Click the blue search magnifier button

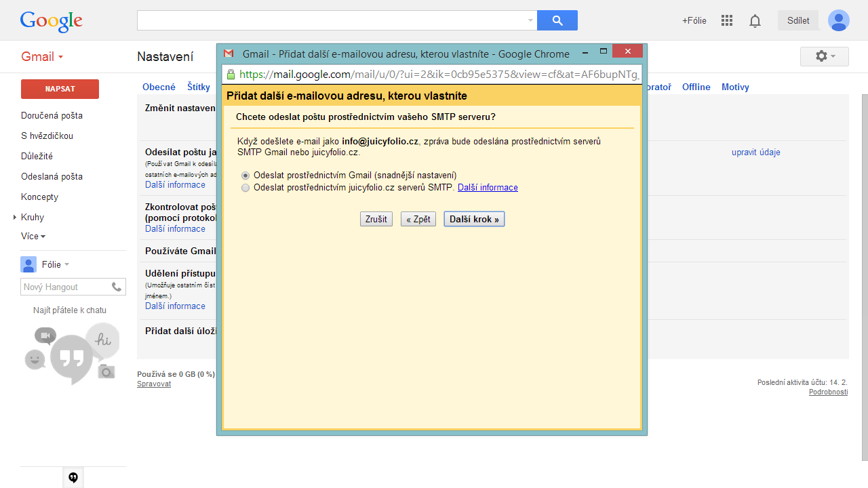(x=557, y=20)
